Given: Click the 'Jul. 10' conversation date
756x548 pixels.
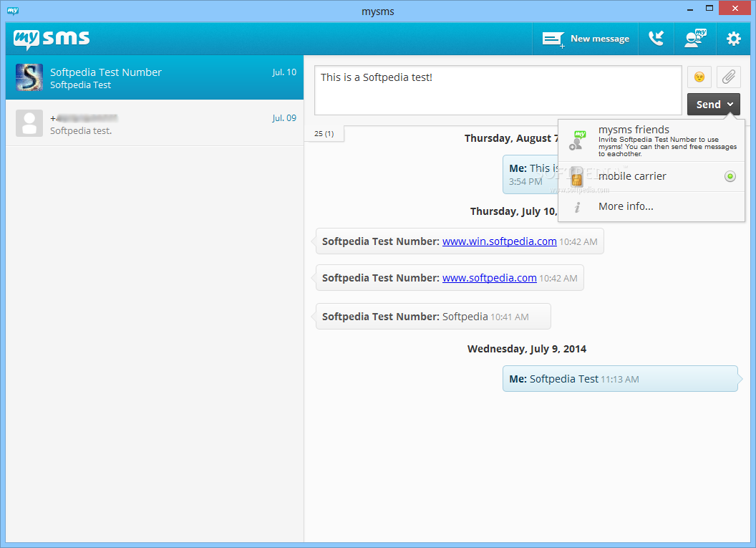Looking at the screenshot, I should pos(284,72).
